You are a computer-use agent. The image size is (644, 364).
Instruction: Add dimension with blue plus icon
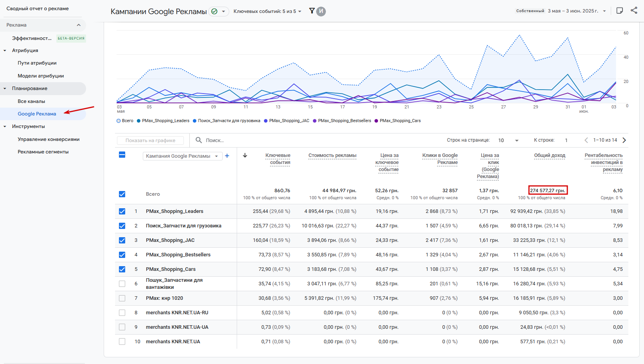click(x=227, y=156)
